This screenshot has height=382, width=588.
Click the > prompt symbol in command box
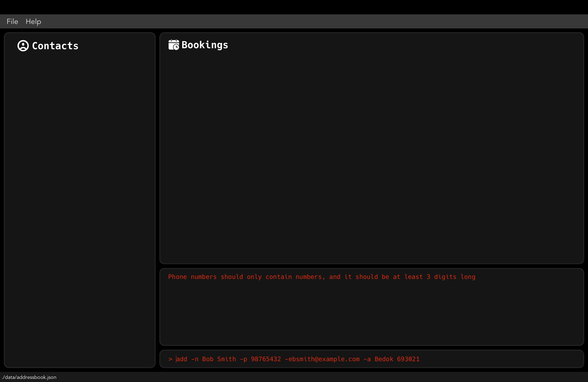[170, 359]
